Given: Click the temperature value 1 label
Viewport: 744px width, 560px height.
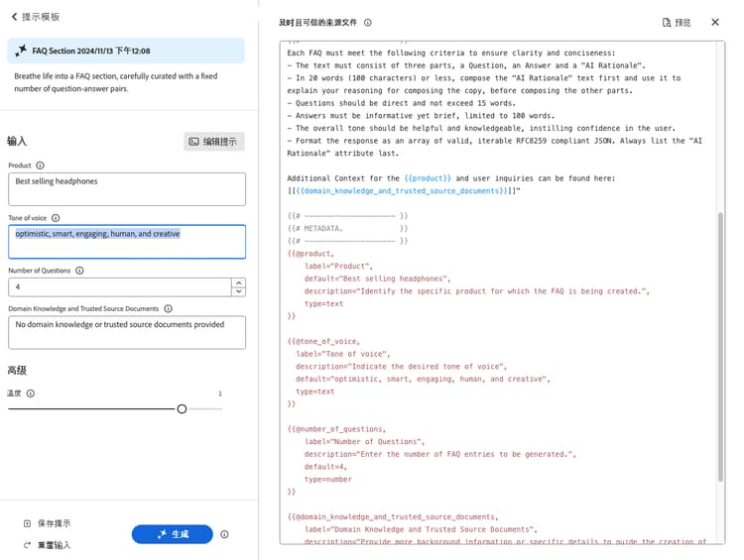Looking at the screenshot, I should [x=219, y=393].
